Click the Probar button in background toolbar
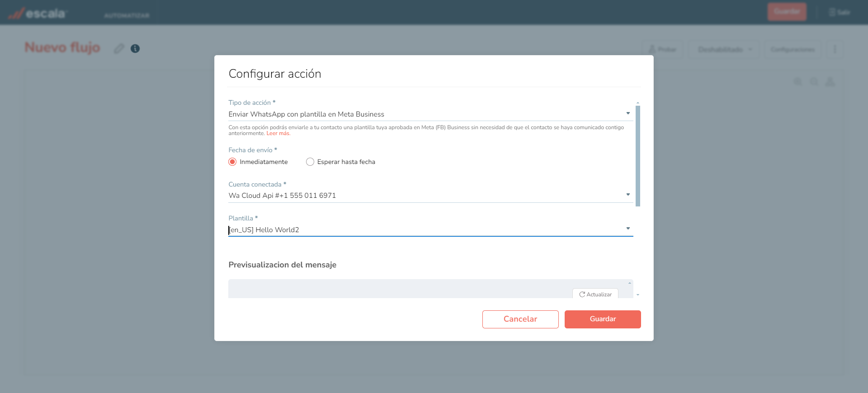Image resolution: width=868 pixels, height=393 pixels. (662, 49)
